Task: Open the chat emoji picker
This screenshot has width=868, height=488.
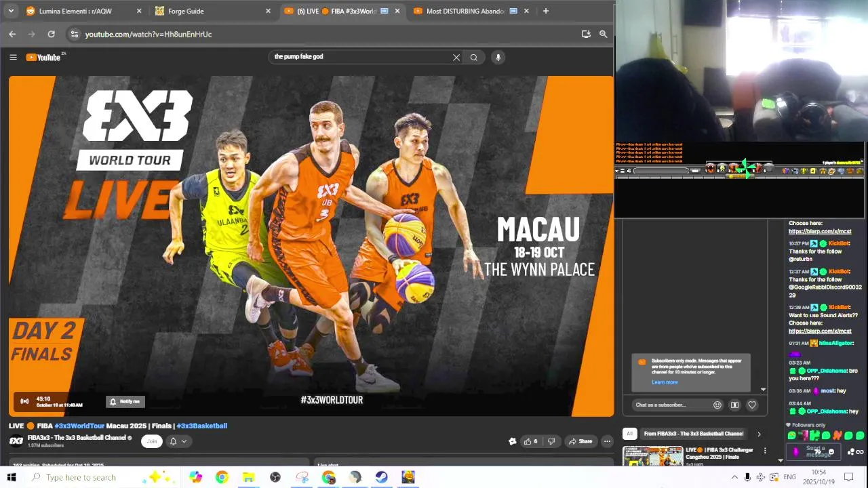Action: pos(717,405)
